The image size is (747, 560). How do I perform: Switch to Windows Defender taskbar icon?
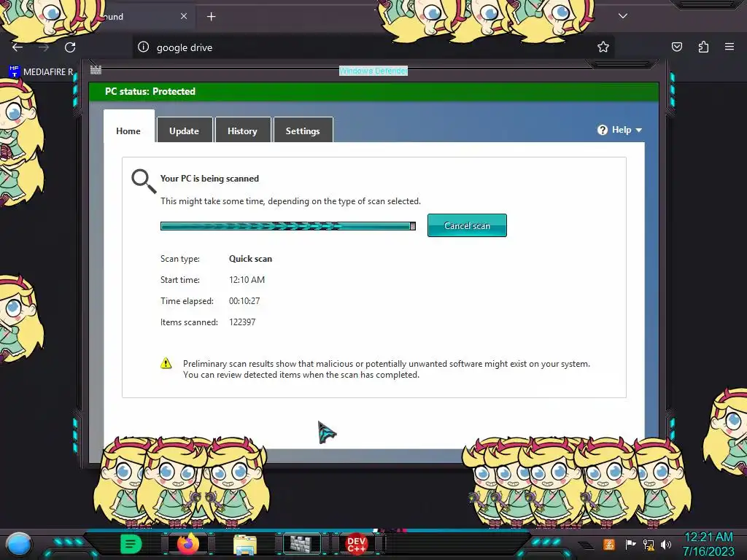tap(302, 544)
